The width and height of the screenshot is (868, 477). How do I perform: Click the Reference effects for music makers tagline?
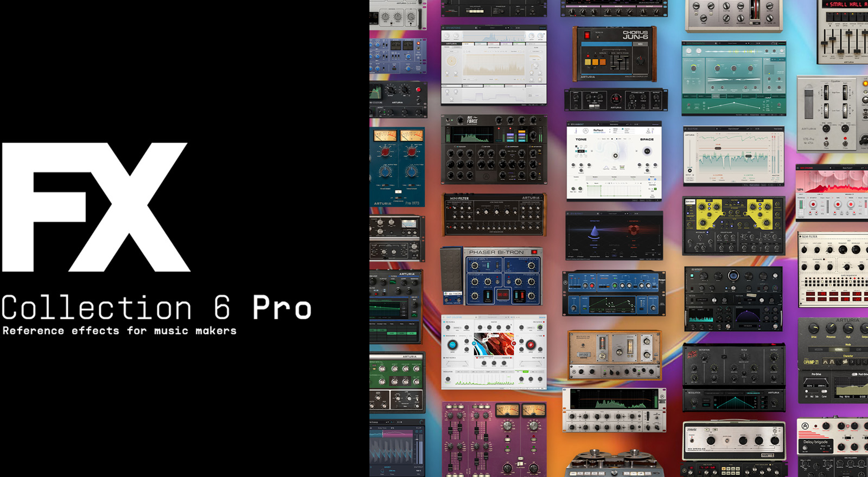(x=119, y=331)
